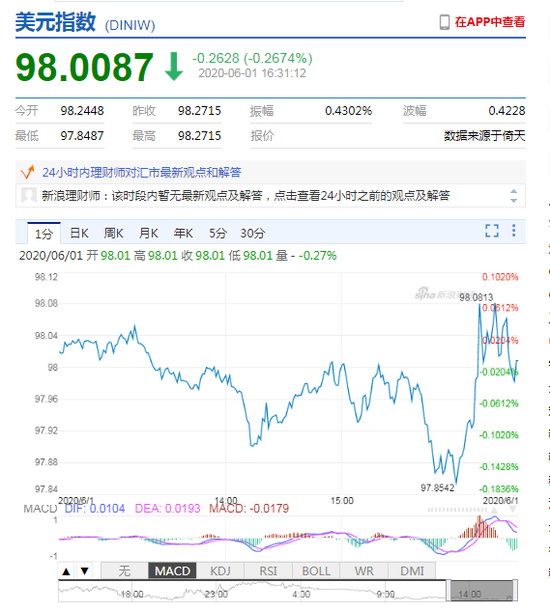
Task: Click the timestamp 2020-06-01 16:31:12
Action: click(x=252, y=73)
